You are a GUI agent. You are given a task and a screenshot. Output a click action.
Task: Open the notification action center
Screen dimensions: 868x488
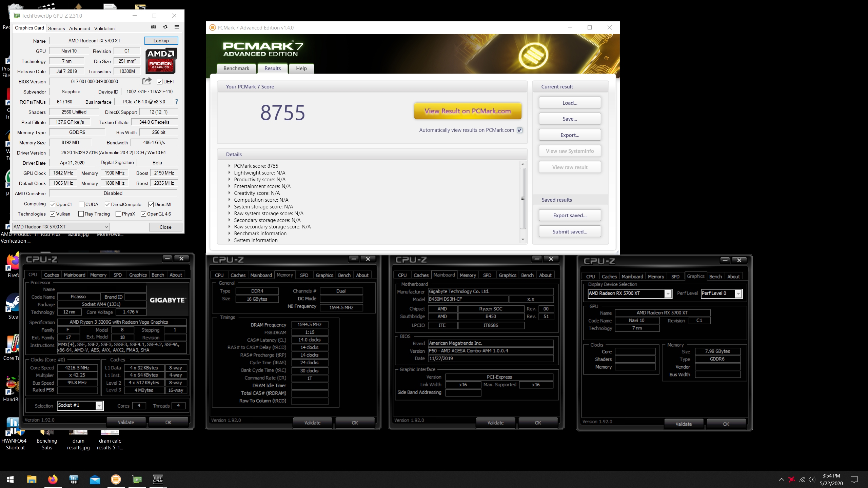(854, 480)
